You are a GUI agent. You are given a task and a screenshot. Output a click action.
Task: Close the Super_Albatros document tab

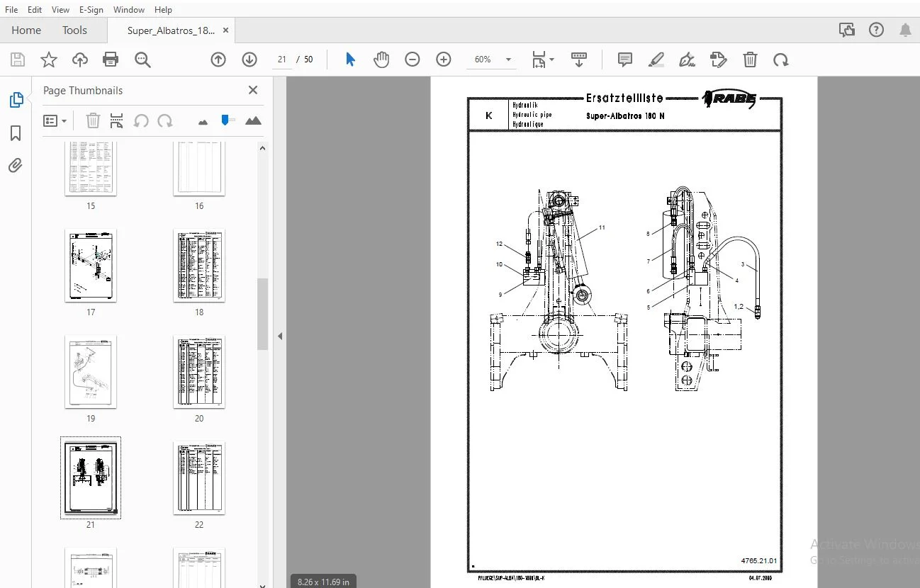225,30
